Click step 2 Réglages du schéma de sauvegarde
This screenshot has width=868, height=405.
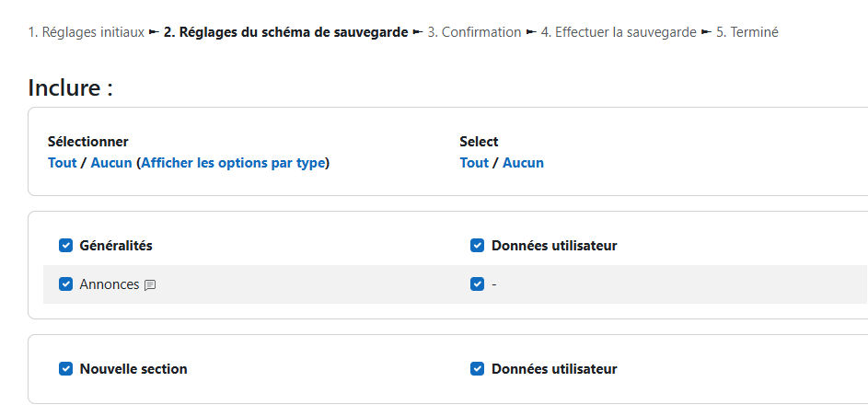pyautogui.click(x=285, y=32)
